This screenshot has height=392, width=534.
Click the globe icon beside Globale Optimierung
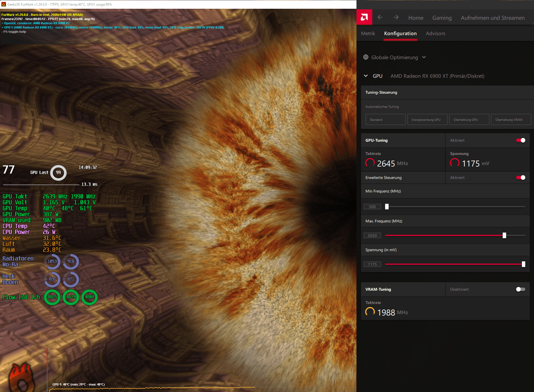366,57
